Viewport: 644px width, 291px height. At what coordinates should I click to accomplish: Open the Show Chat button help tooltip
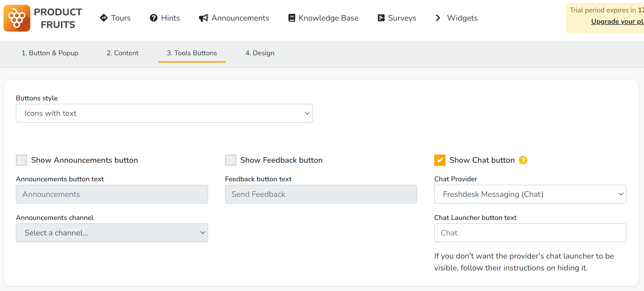523,160
